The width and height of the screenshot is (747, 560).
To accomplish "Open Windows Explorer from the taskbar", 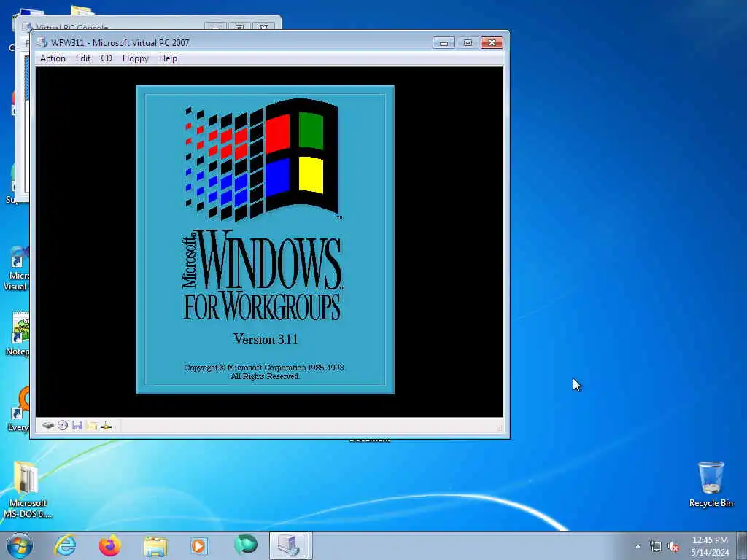I will click(155, 545).
